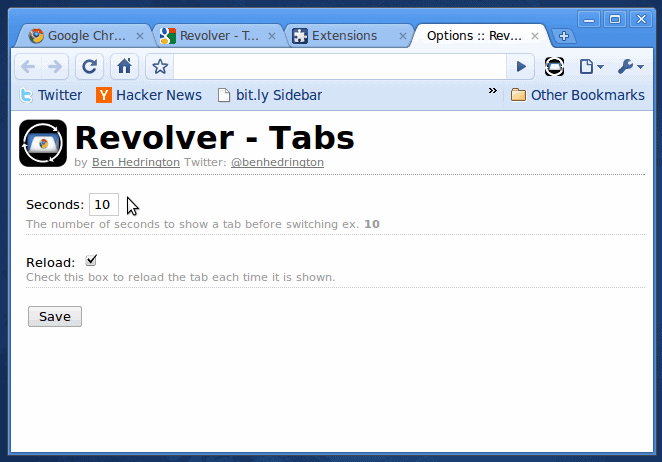Image resolution: width=662 pixels, height=462 pixels.
Task: Click the browser Back arrow button
Action: 28,66
